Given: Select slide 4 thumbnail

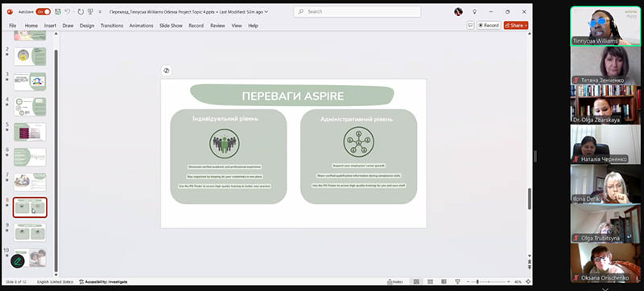Looking at the screenshot, I should tap(30, 107).
